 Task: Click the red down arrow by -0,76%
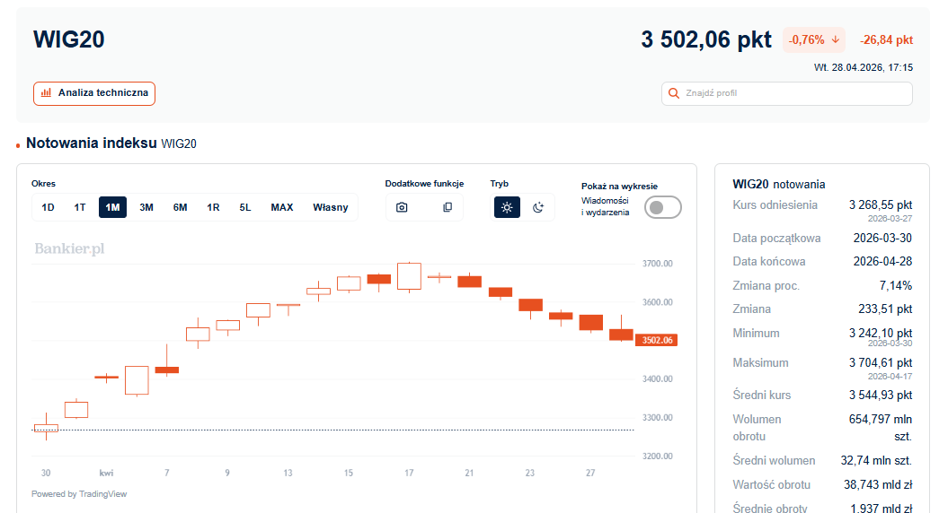836,40
